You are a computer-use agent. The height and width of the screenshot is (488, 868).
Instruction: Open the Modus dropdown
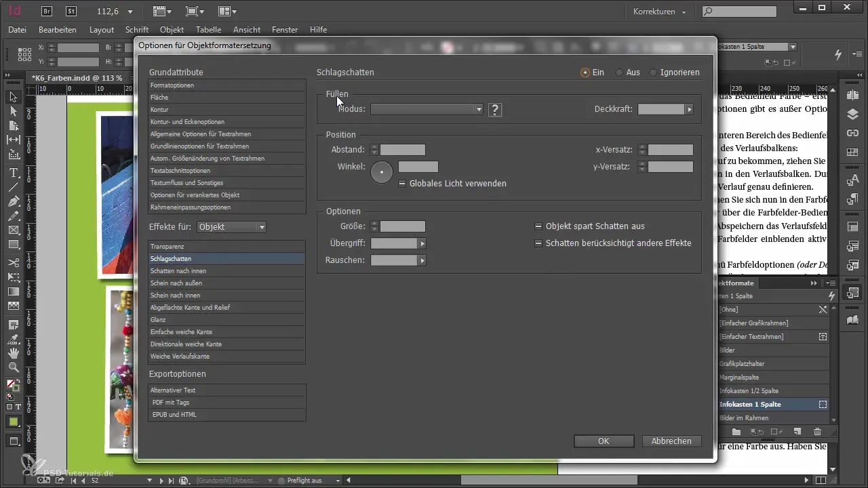coord(427,109)
